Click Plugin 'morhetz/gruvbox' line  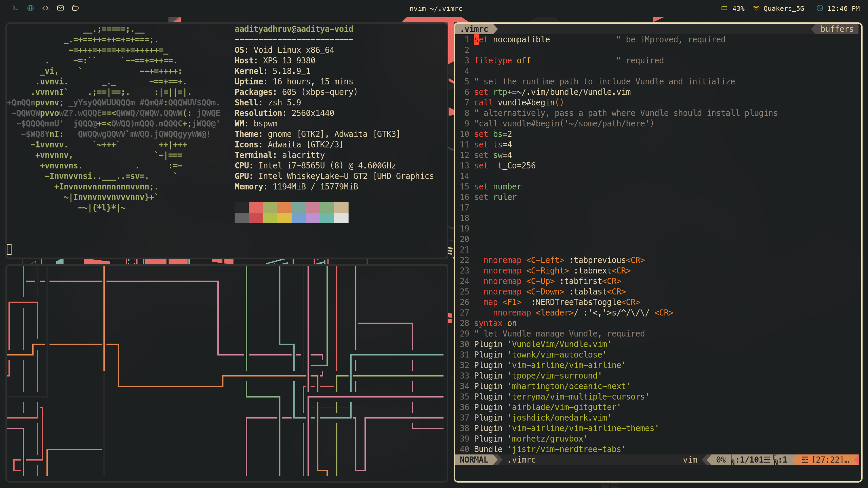[531, 439]
